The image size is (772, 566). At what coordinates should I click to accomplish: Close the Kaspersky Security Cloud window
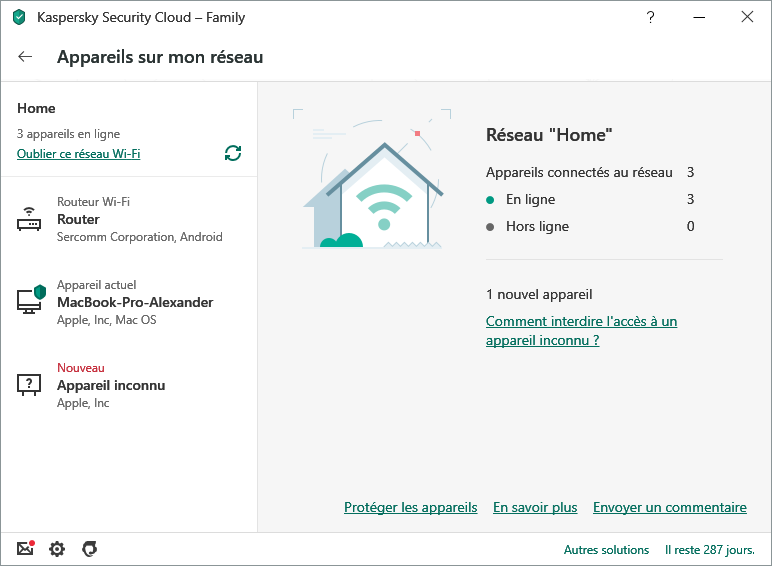[747, 17]
